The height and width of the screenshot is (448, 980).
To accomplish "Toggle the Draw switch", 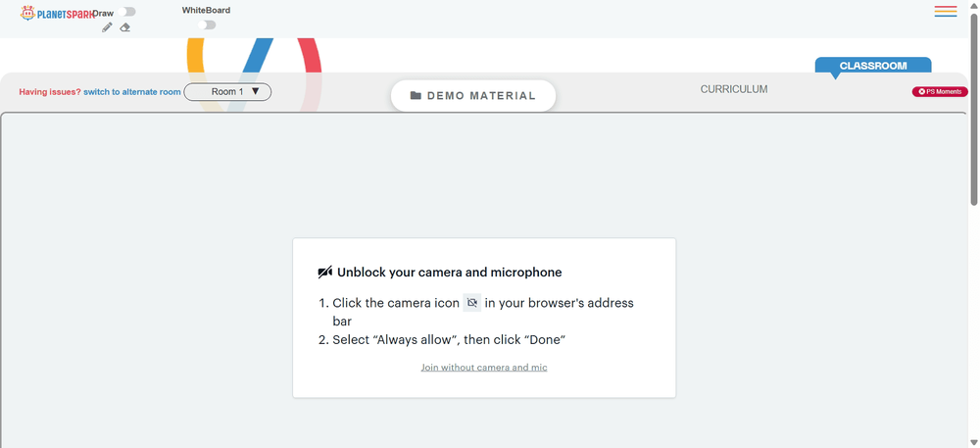I will 126,12.
